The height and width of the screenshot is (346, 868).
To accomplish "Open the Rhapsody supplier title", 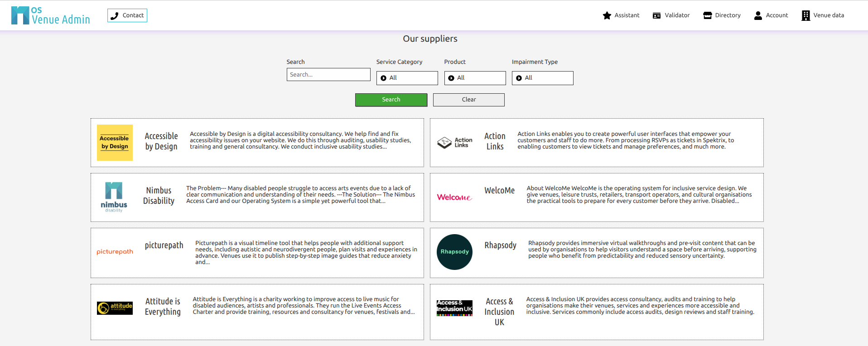I will coord(501,245).
